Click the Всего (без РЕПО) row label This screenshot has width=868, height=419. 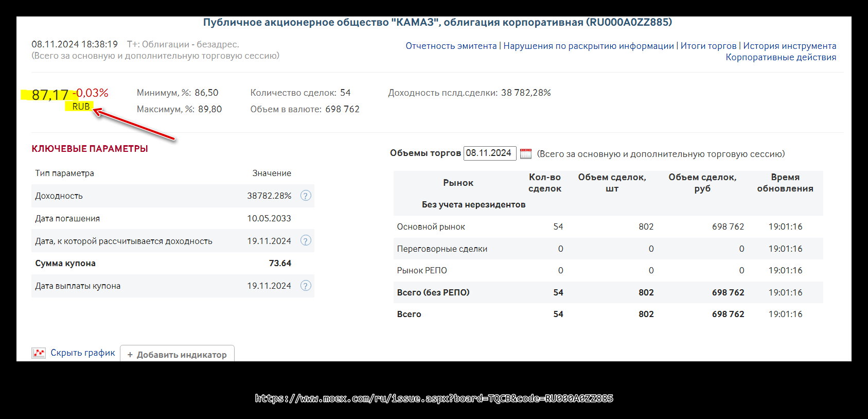pyautogui.click(x=433, y=292)
